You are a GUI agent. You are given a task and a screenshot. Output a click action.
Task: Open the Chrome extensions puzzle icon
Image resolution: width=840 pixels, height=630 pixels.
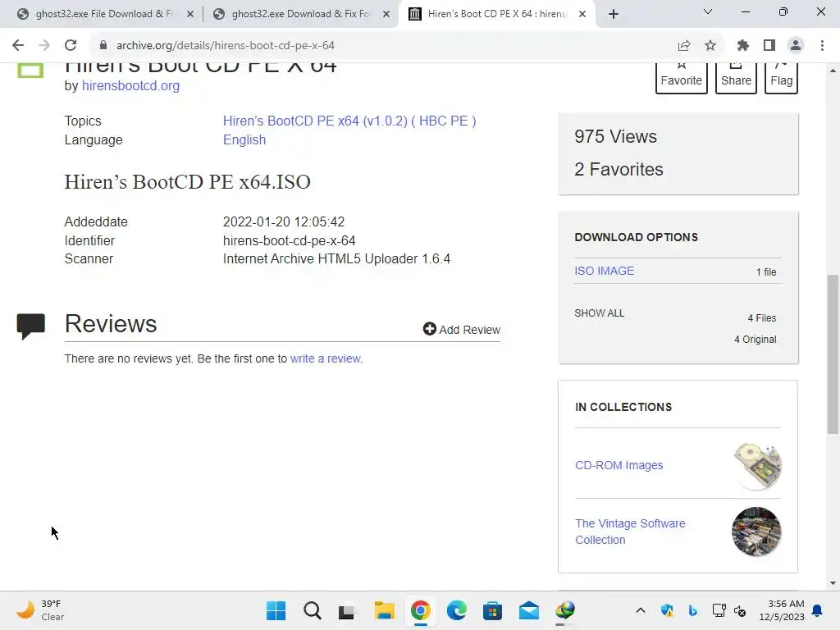[x=742, y=46]
